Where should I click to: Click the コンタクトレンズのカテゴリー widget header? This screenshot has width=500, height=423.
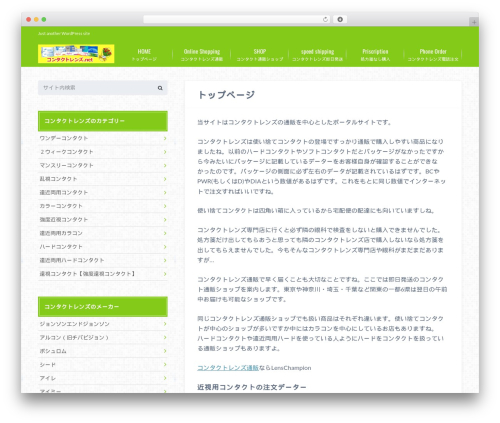(103, 121)
